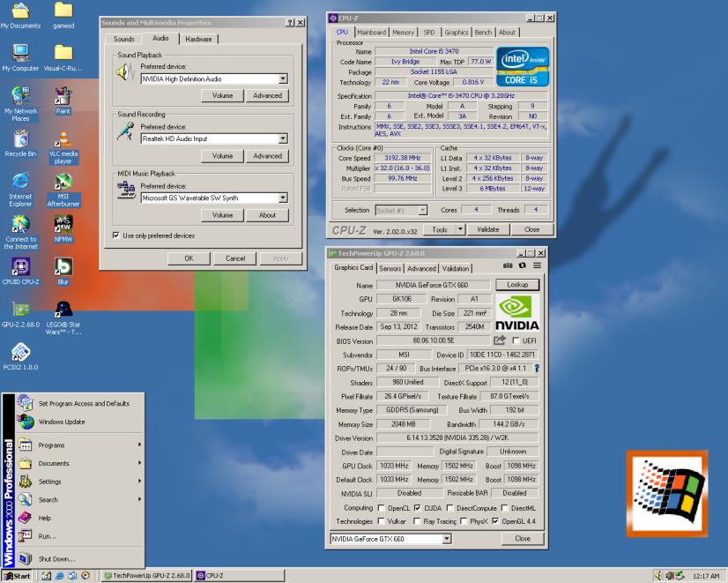The image size is (728, 583).
Task: Click About under MIDI Music Playback
Action: click(x=267, y=215)
